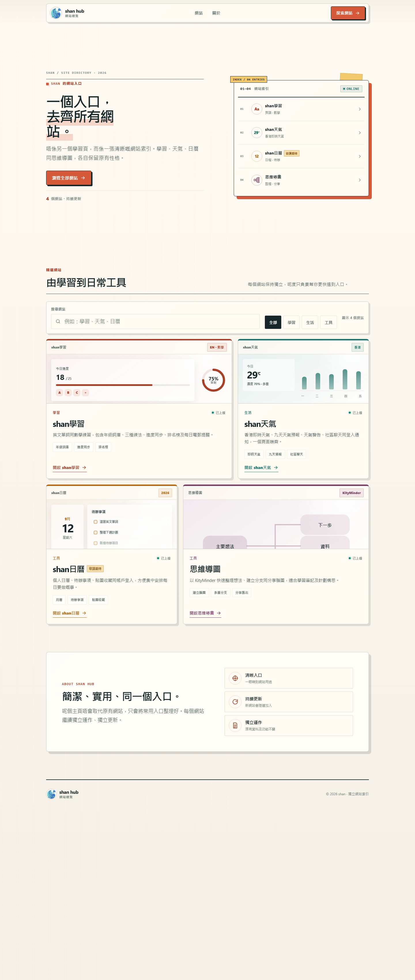Click the 75% circular progress ring

point(213,380)
